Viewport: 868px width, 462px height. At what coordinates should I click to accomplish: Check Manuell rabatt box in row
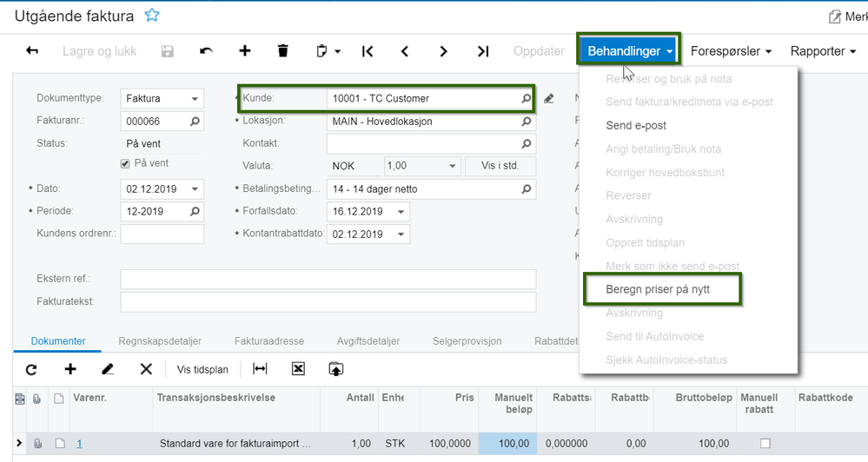765,444
